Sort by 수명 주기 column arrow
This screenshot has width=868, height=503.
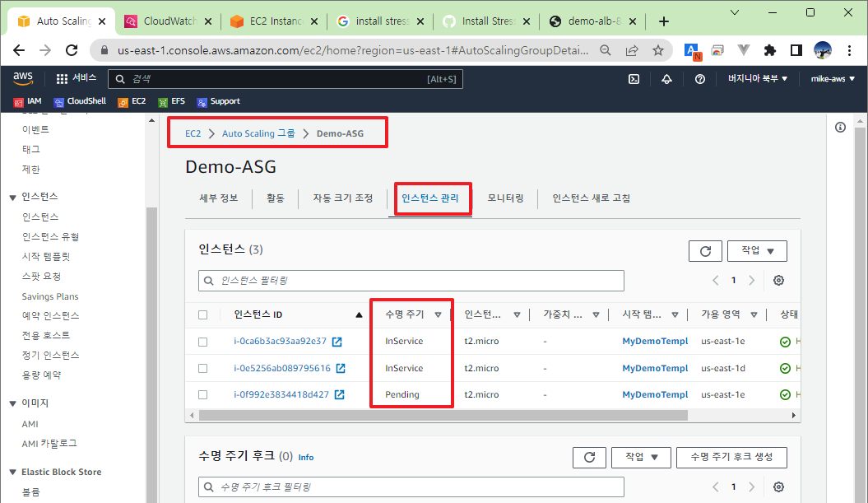[438, 314]
